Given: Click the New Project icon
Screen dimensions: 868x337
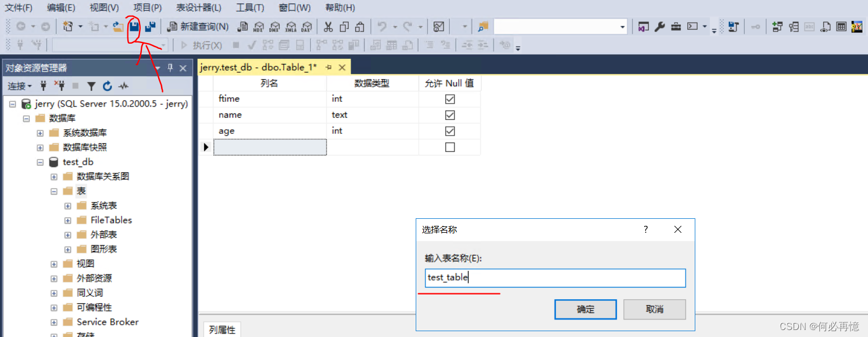Looking at the screenshot, I should [68, 26].
